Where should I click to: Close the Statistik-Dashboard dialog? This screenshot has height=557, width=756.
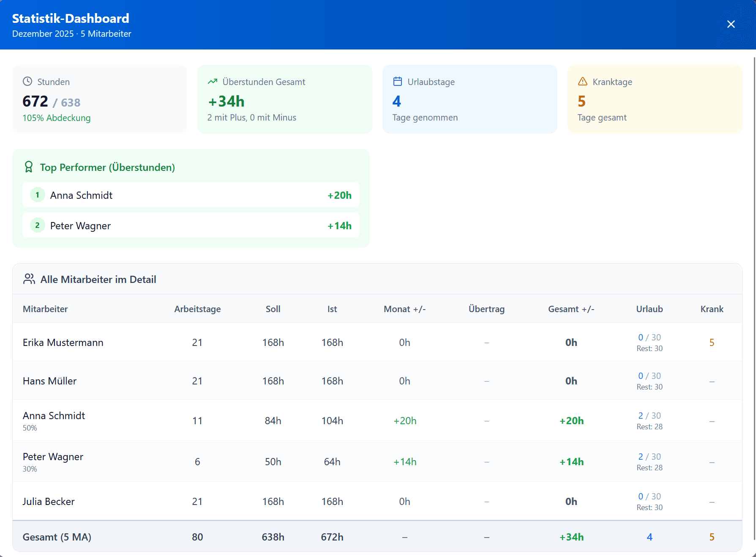tap(731, 24)
